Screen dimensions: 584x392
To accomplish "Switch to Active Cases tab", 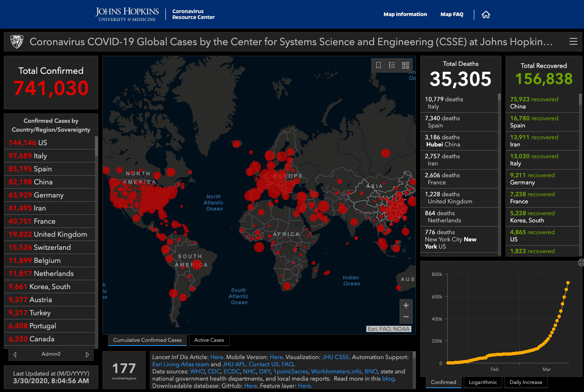I will (x=209, y=340).
